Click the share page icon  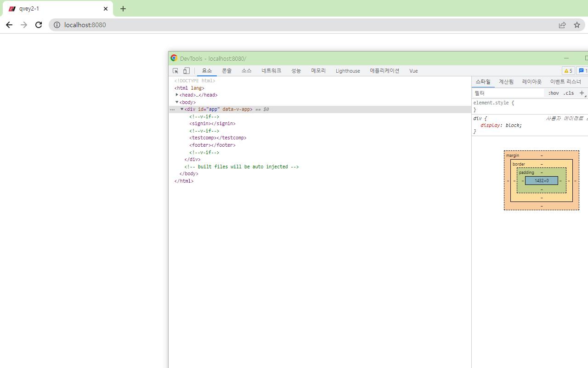tap(562, 25)
